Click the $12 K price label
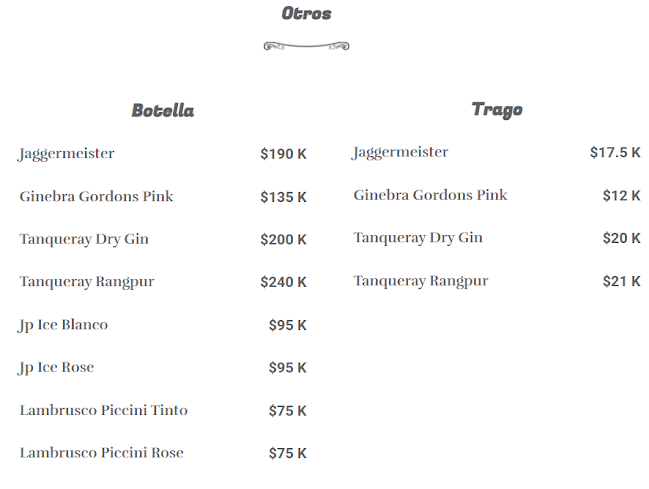This screenshot has height=489, width=649. pyautogui.click(x=621, y=195)
